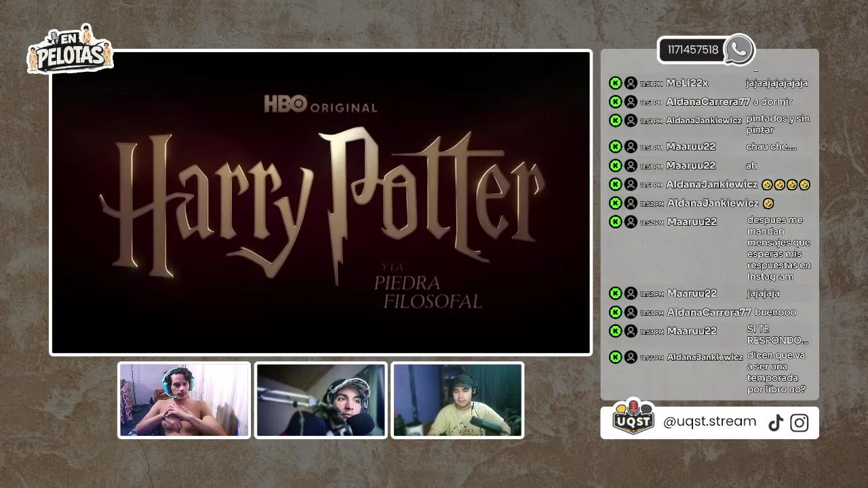Click the Kick badge on Maaruu22's 'ah' message
Image resolution: width=868 pixels, height=488 pixels.
(x=615, y=165)
